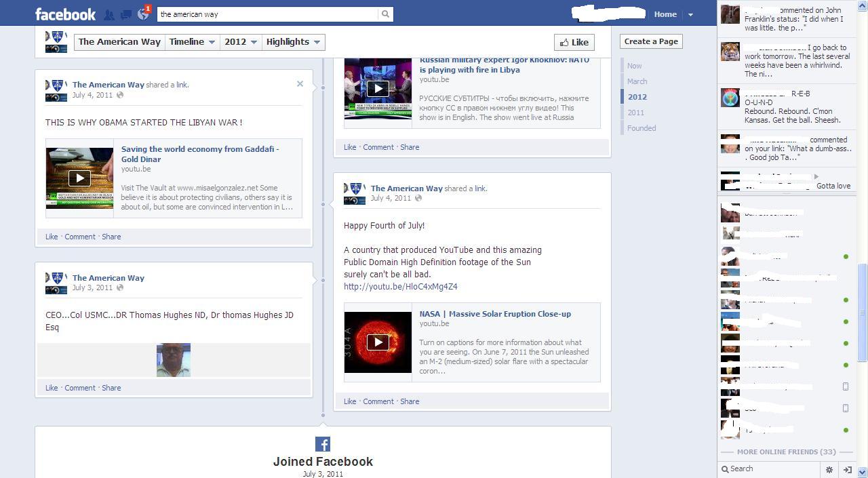Image resolution: width=868 pixels, height=478 pixels.
Task: Click the July 3, 2011 date on CEO post
Action: pyautogui.click(x=93, y=287)
